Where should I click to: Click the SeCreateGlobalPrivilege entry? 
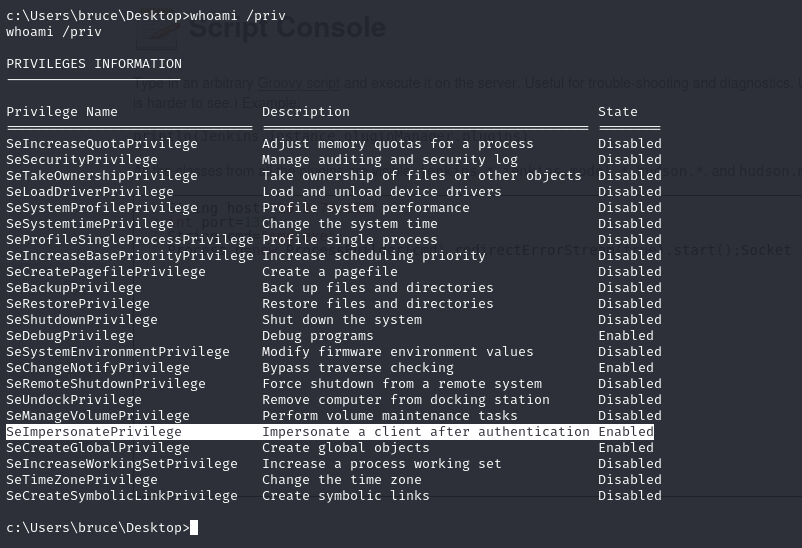[98, 448]
